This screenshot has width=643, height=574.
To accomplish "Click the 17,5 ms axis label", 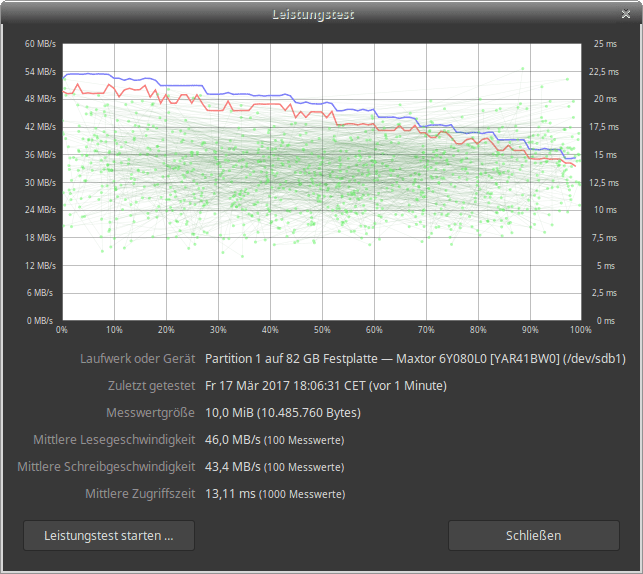I will 604,127.
